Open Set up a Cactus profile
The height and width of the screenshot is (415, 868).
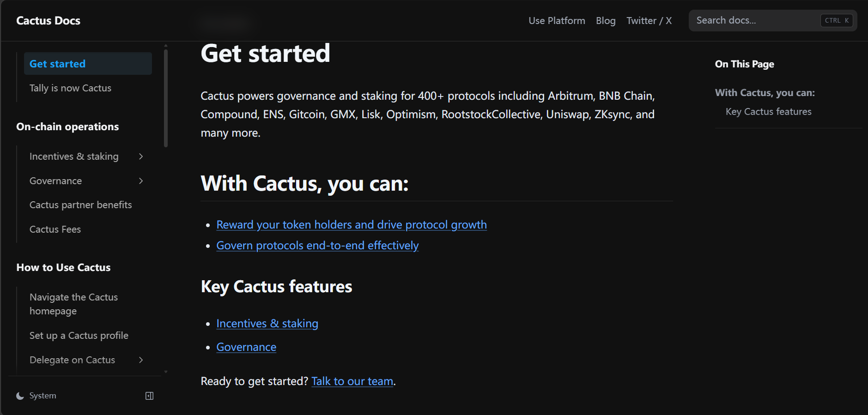(x=79, y=336)
